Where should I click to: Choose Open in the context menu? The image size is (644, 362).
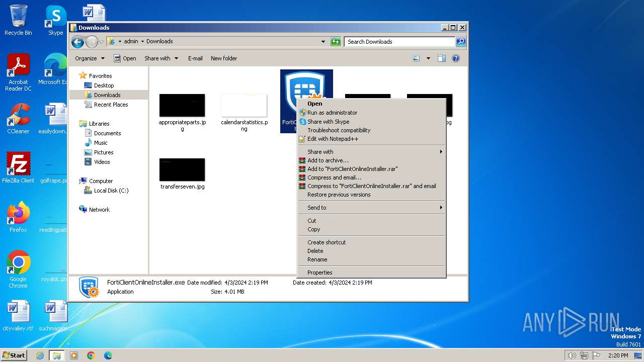[371, 104]
